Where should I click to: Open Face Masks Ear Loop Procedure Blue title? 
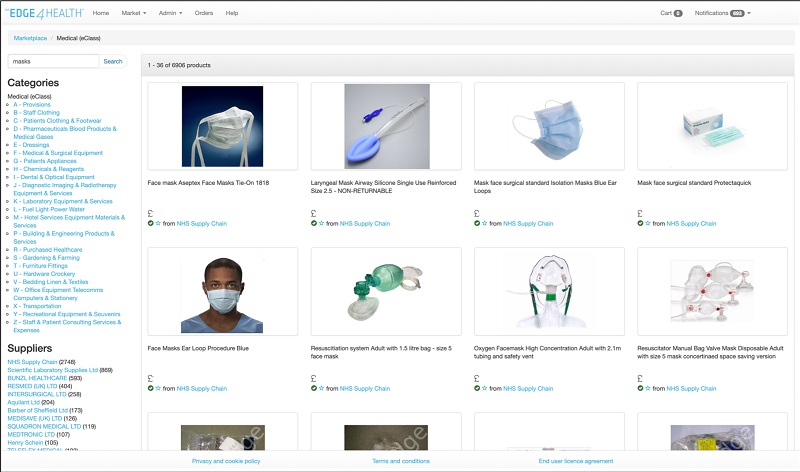coord(198,349)
